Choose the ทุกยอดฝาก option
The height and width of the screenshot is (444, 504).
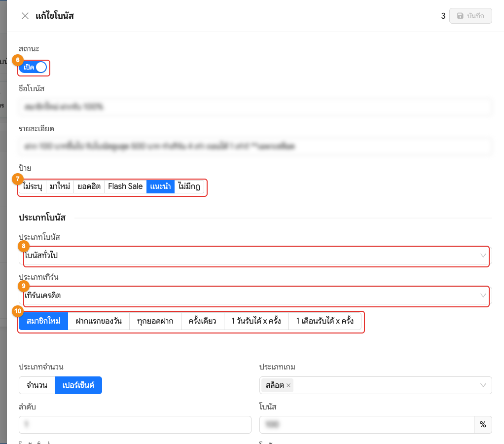pos(155,321)
